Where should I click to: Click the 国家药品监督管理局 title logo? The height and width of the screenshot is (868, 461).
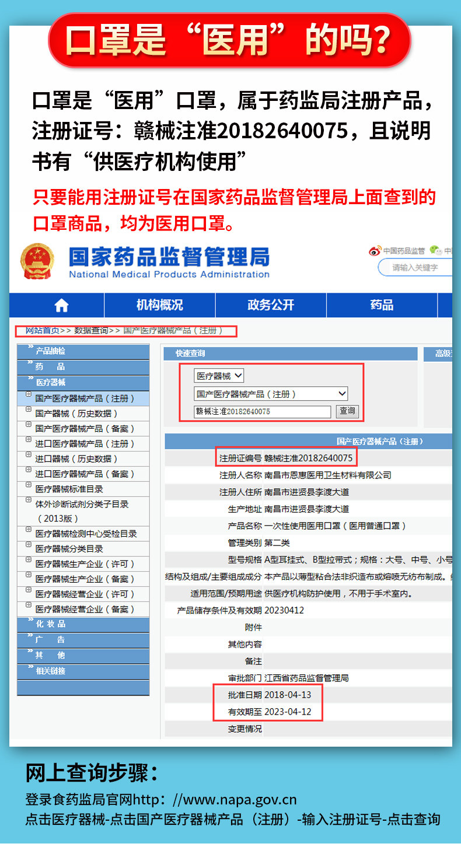(x=169, y=262)
